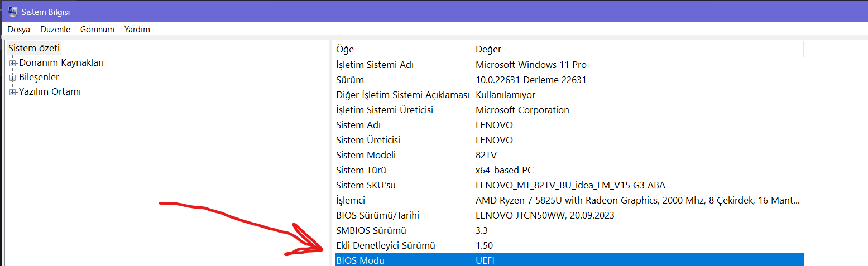Click the Değer column header
The width and height of the screenshot is (868, 266).
[x=636, y=50]
